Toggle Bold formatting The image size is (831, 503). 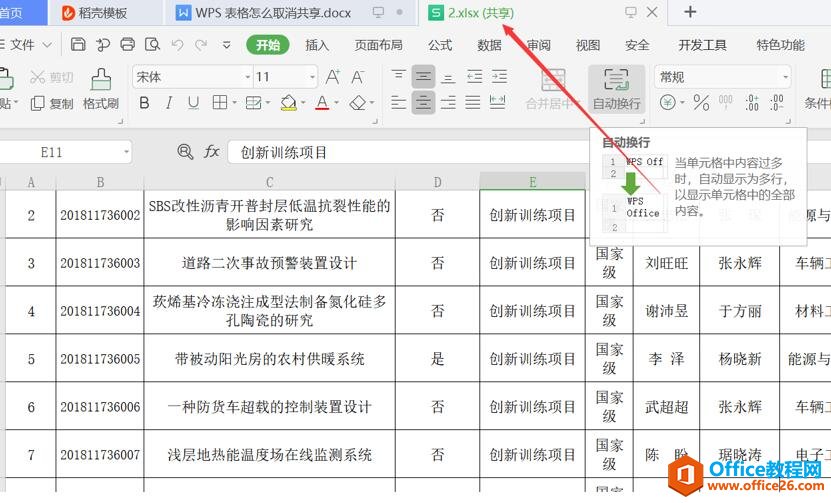pos(144,103)
